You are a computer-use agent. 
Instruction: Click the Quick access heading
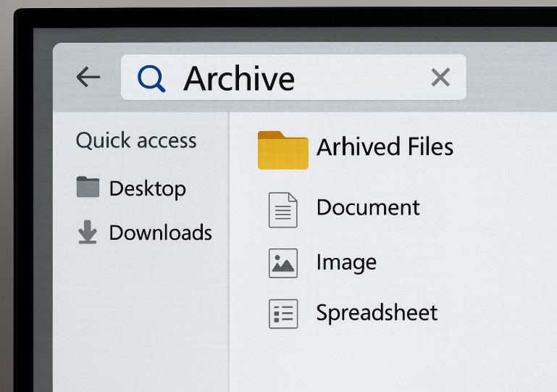136,141
